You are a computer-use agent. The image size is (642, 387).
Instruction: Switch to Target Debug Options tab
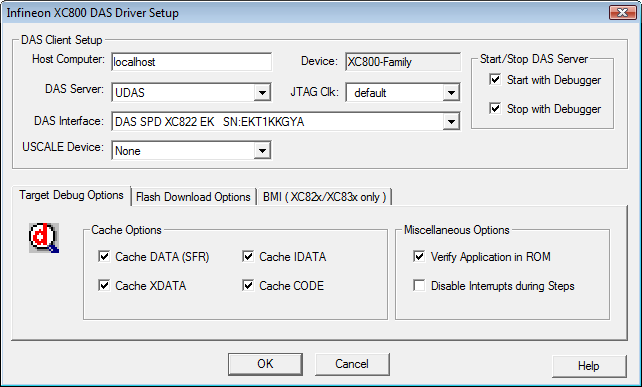coord(71,195)
